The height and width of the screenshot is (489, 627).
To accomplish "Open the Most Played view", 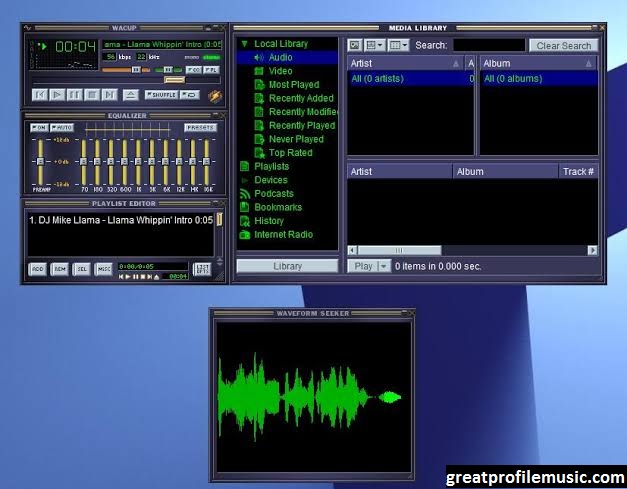I will click(294, 84).
